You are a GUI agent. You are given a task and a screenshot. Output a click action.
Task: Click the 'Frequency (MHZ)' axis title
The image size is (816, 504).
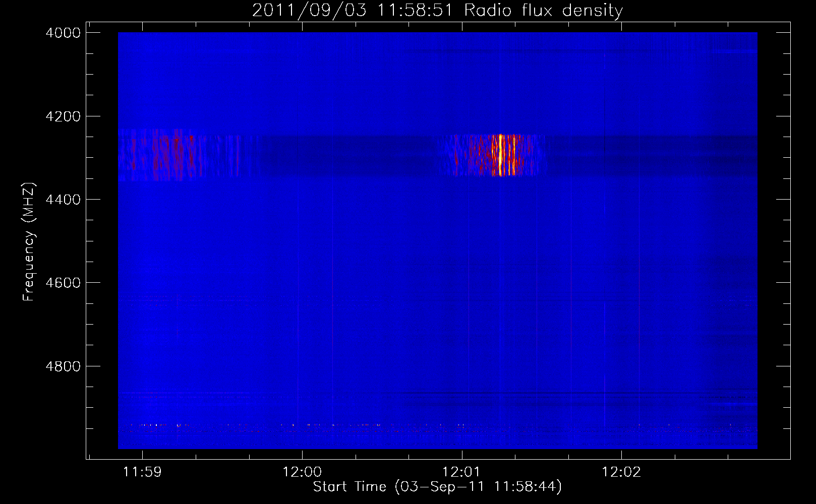pyautogui.click(x=29, y=242)
